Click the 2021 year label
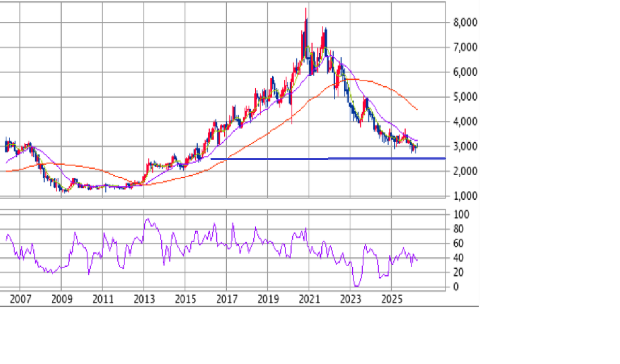Screen dimensions: 620x364 309,299
